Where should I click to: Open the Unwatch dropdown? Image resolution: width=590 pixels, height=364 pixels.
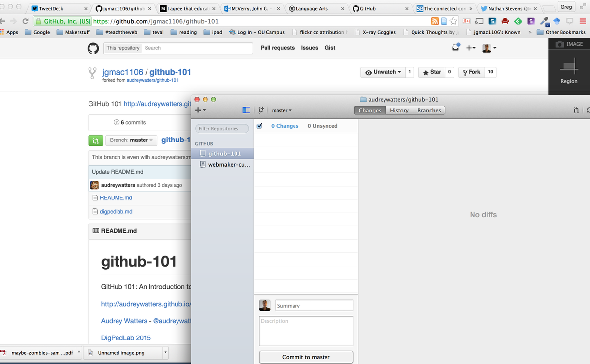(x=383, y=72)
